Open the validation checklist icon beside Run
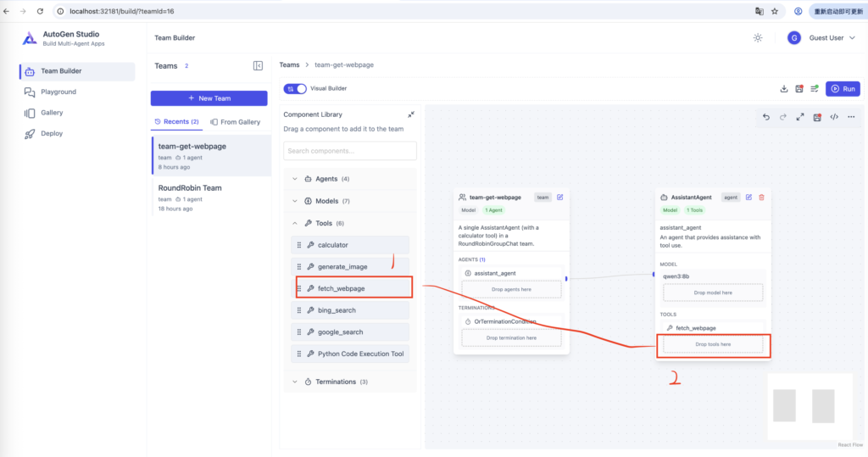Viewport: 868px width, 457px height. [815, 89]
